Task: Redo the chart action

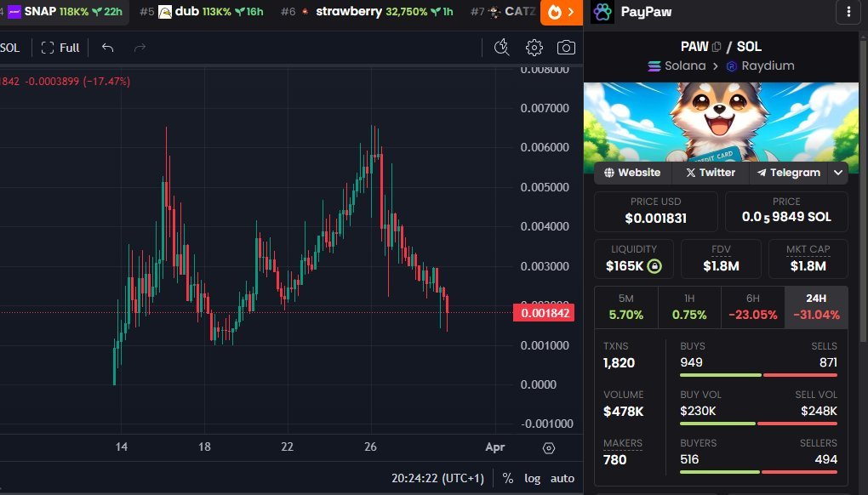Action: tap(140, 48)
